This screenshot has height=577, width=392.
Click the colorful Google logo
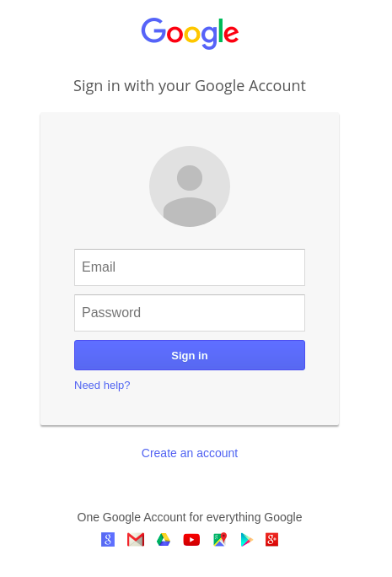190,33
